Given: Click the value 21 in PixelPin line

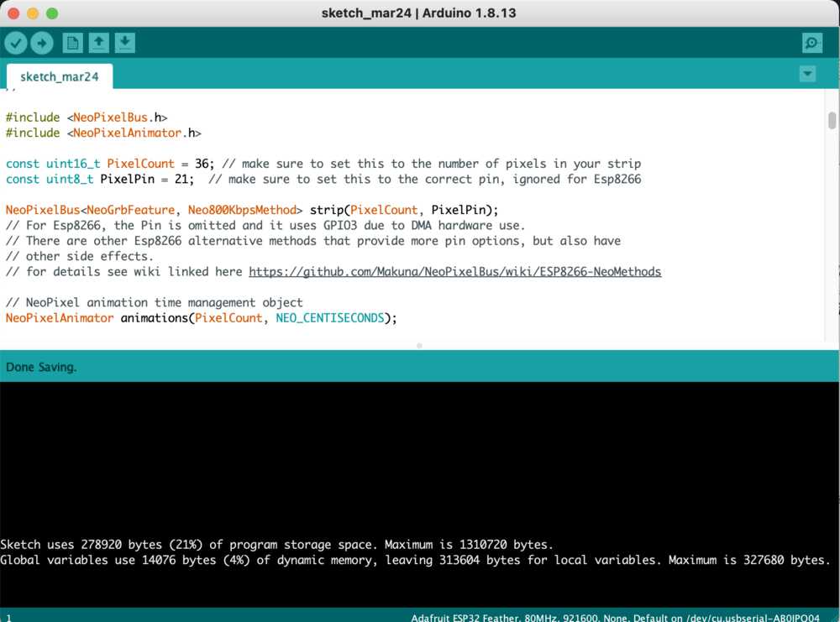Looking at the screenshot, I should tap(181, 179).
